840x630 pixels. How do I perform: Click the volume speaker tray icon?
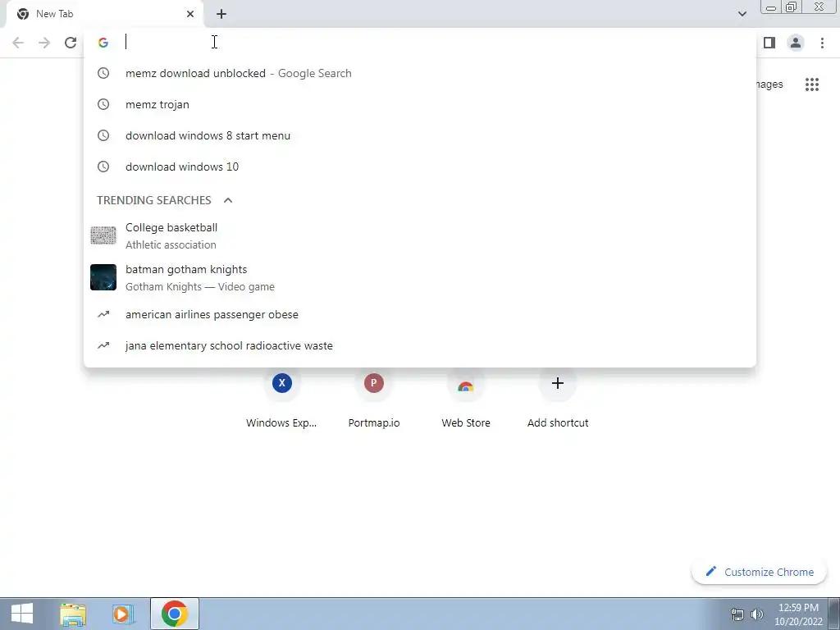coord(756,614)
